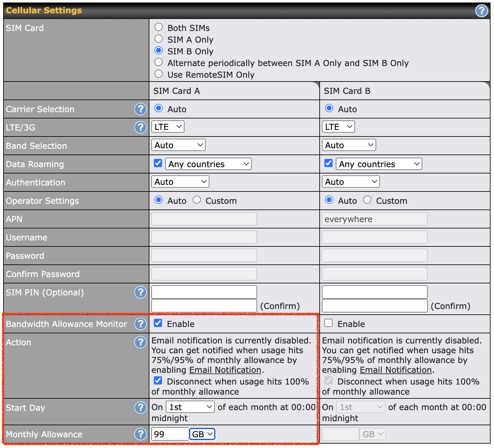Screen dimensions: 494x448
Task: Show help for SIM PIN (Optional)
Action: coord(141,292)
